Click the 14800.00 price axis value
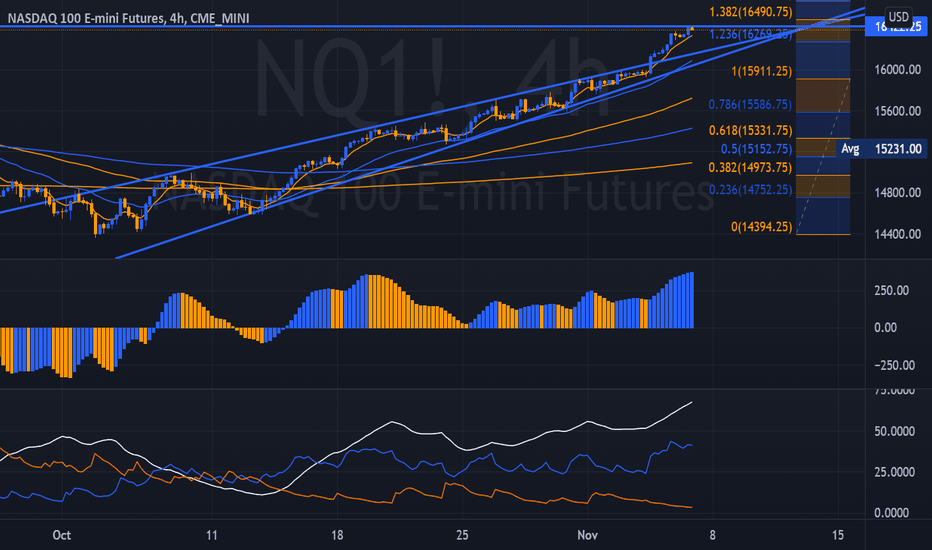932x550 pixels. [x=898, y=193]
